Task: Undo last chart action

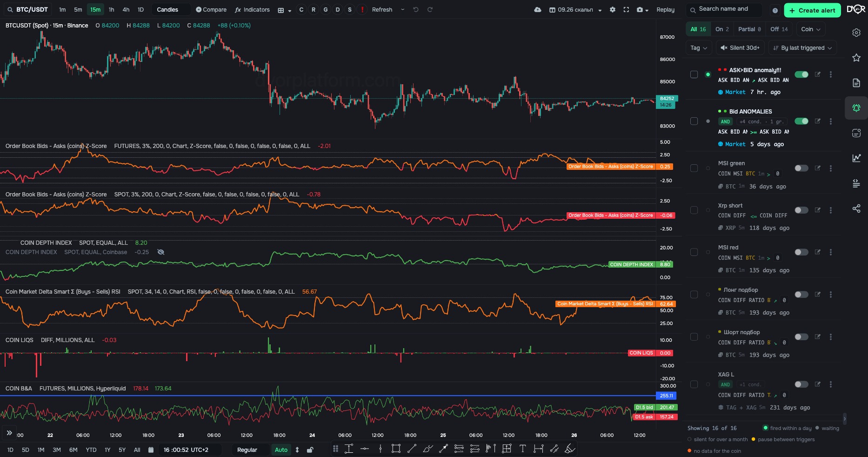Action: (416, 10)
